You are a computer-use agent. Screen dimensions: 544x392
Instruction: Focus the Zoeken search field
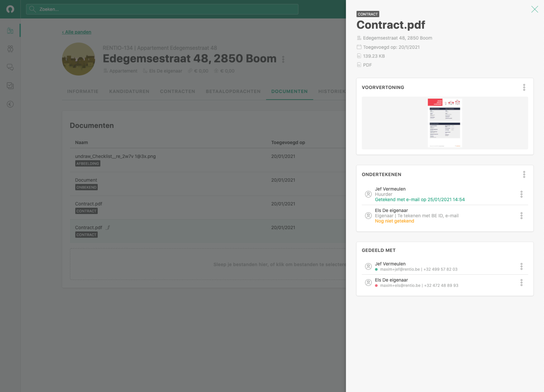tap(162, 9)
